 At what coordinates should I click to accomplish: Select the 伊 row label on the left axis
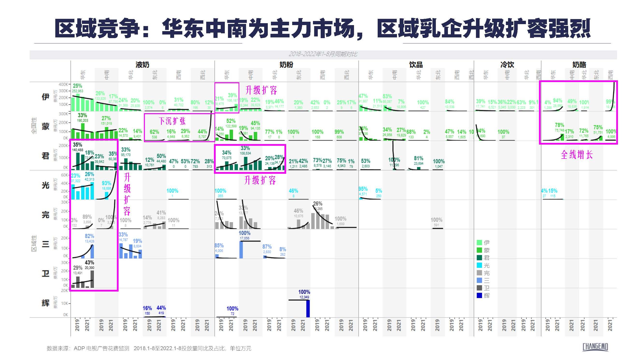tap(45, 97)
